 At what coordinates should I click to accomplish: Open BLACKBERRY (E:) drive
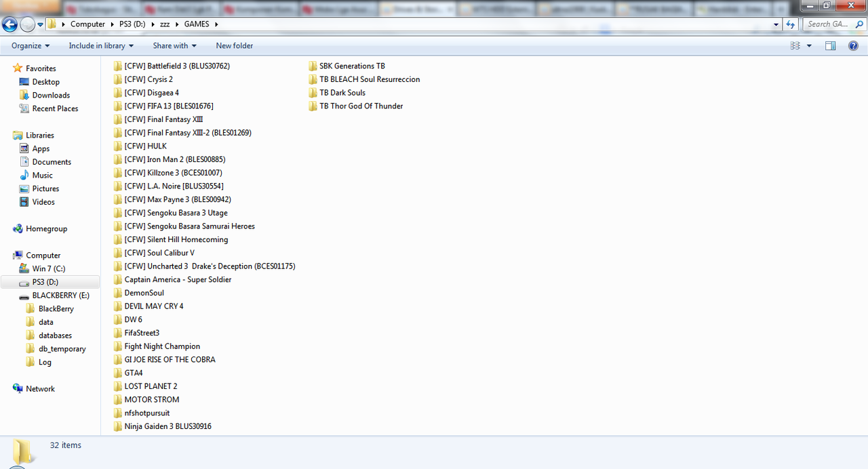[x=60, y=295]
